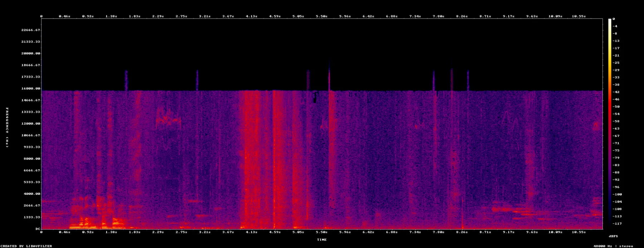Click 5.05s on the top time axis
Viewport: 644px width, 248px height.
[298, 16]
